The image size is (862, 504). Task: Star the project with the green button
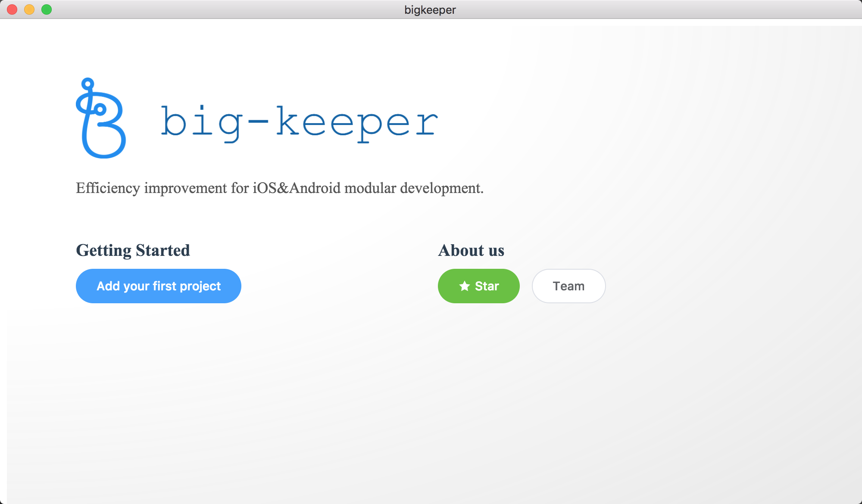(478, 286)
